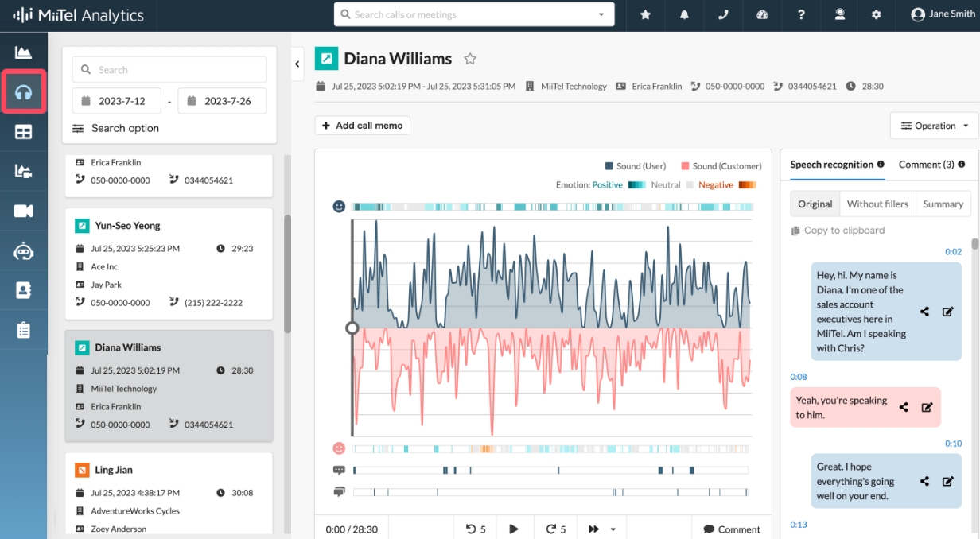Toggle Sound (User) legend in the chart
The image size is (980, 539).
click(635, 166)
